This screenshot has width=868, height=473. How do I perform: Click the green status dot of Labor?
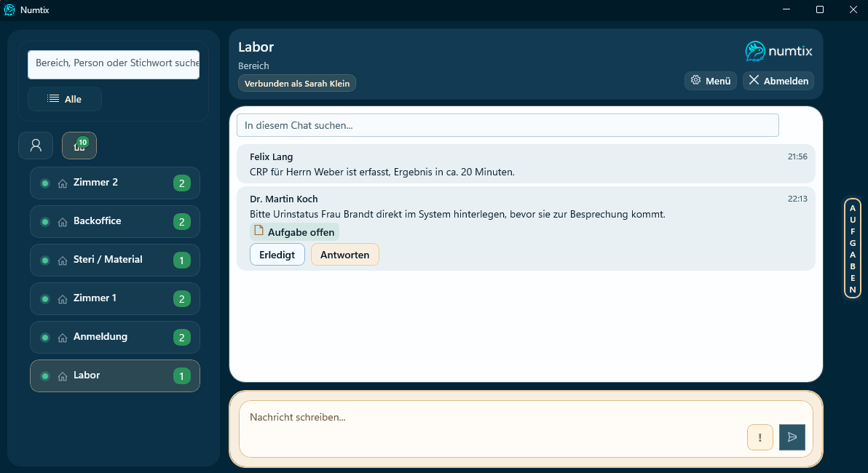(45, 376)
